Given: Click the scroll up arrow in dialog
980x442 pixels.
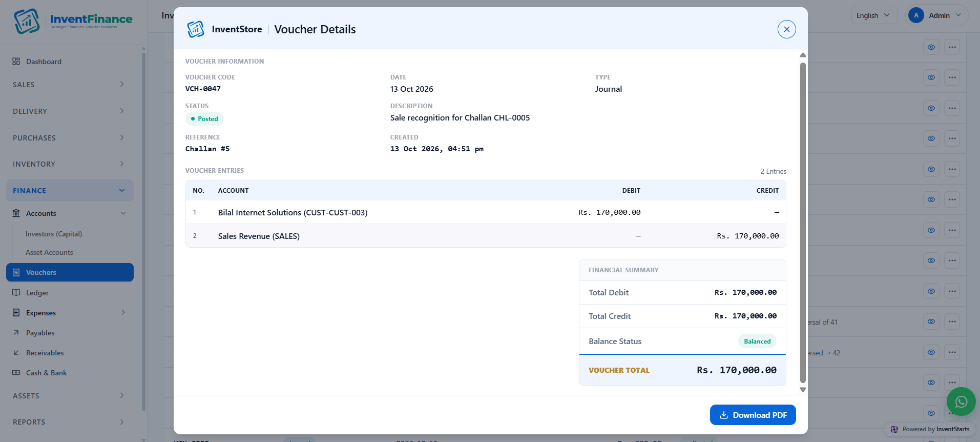Looking at the screenshot, I should pyautogui.click(x=803, y=55).
